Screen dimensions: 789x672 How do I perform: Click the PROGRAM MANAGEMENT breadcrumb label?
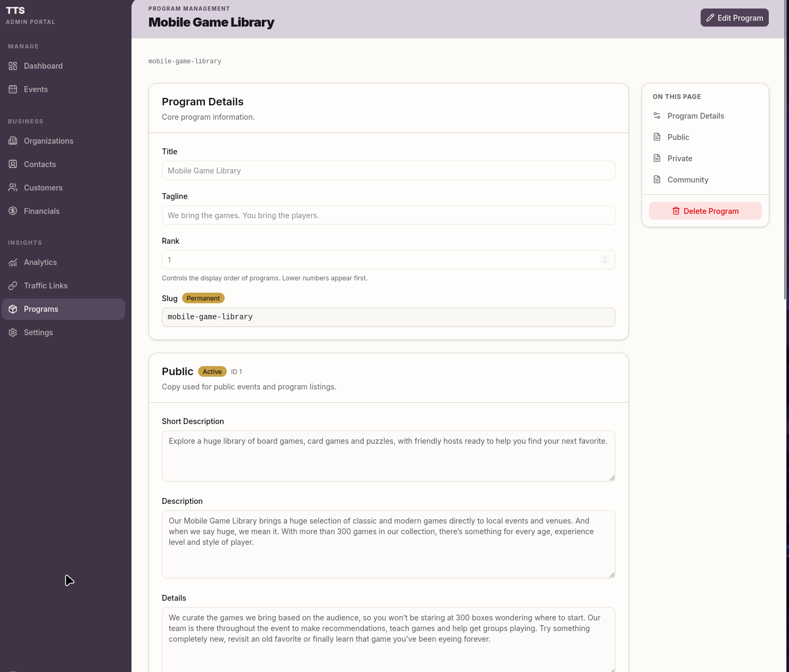click(189, 9)
